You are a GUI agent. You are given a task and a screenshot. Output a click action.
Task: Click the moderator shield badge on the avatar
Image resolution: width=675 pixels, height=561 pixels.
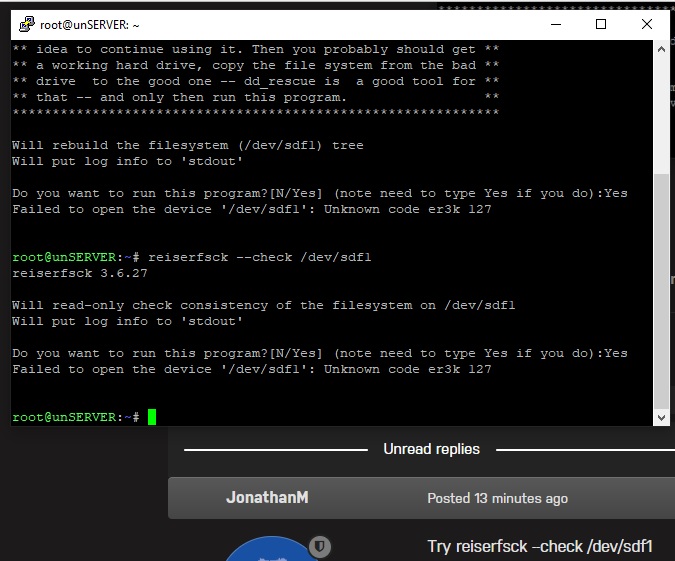(x=320, y=546)
